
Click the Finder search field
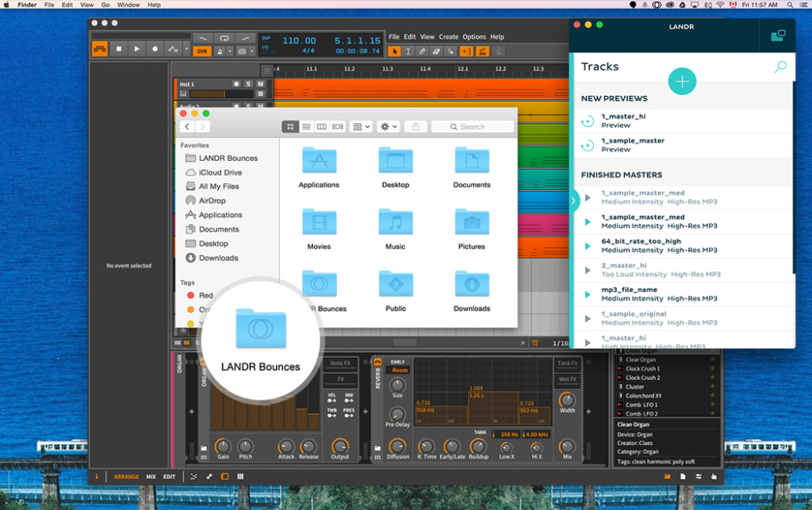[473, 127]
